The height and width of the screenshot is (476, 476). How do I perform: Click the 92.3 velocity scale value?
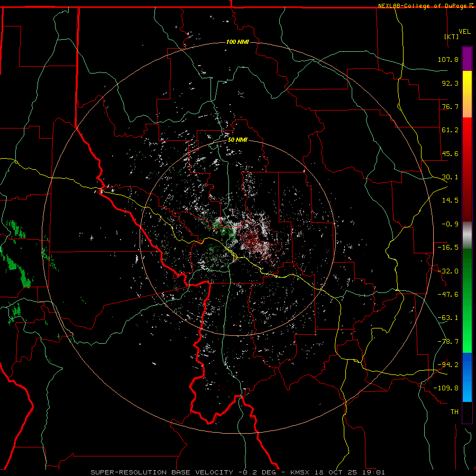click(450, 83)
